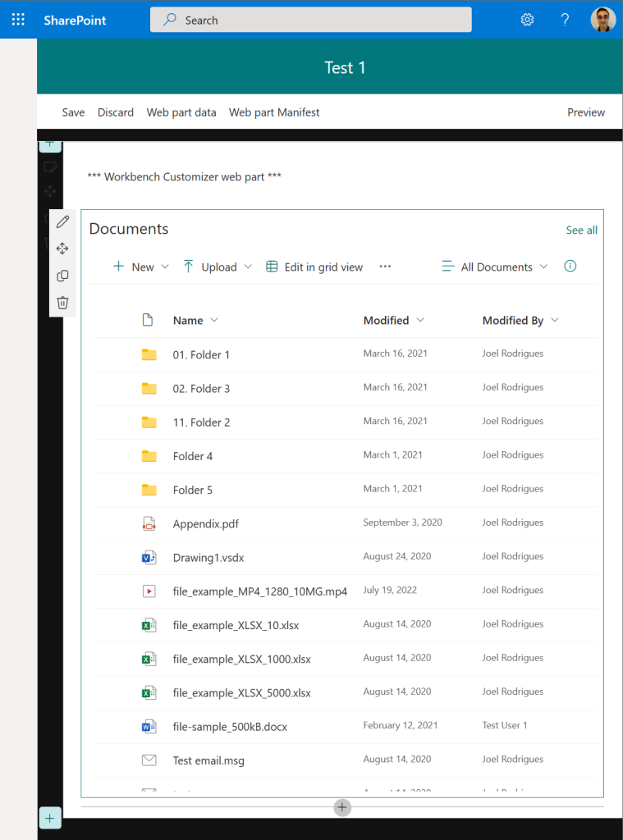623x840 pixels.
Task: Click in the Search box
Action: (310, 20)
